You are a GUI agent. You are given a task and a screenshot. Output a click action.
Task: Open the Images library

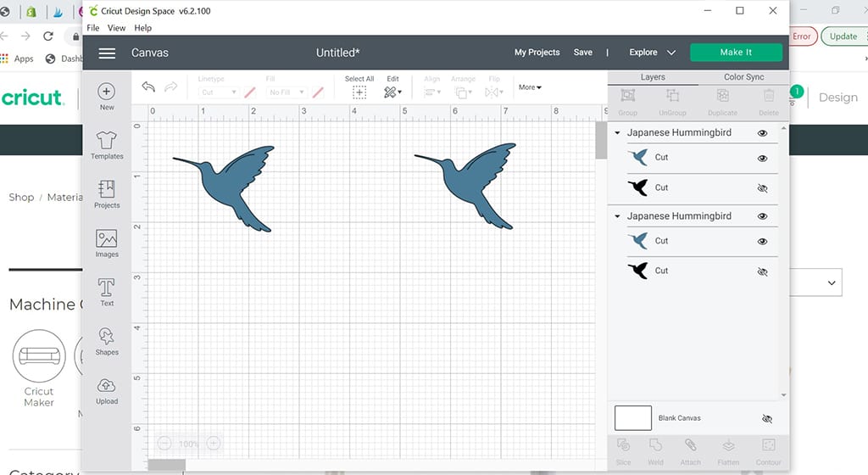coord(106,243)
